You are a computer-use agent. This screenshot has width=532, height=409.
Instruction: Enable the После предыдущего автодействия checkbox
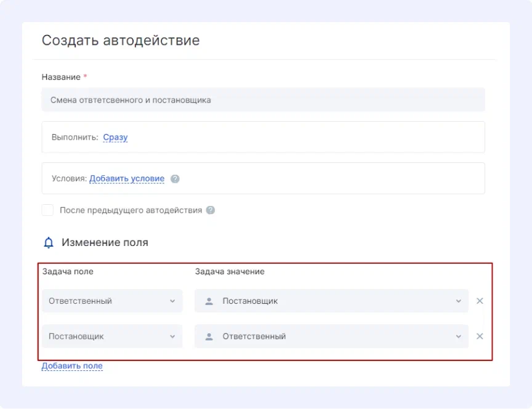[47, 210]
